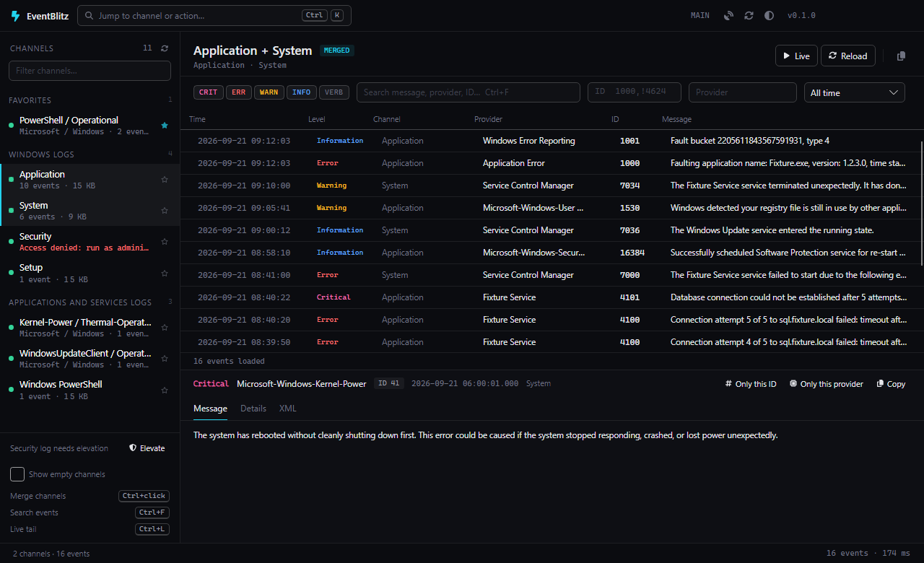Focus the Filter channels input
Viewport: 924px width, 563px height.
(x=90, y=71)
